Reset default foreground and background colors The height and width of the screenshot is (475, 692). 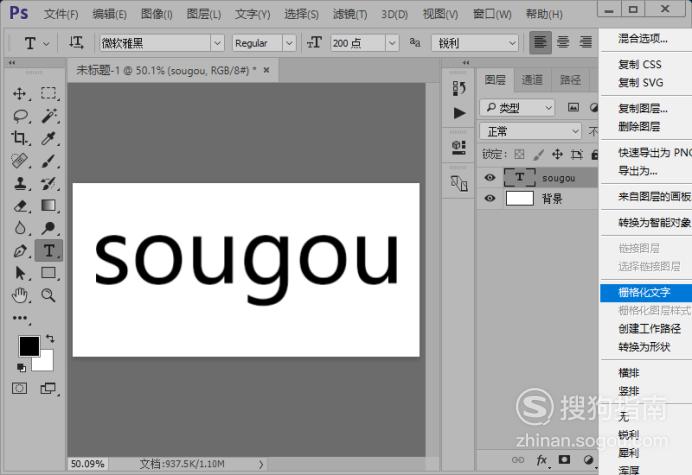21,367
